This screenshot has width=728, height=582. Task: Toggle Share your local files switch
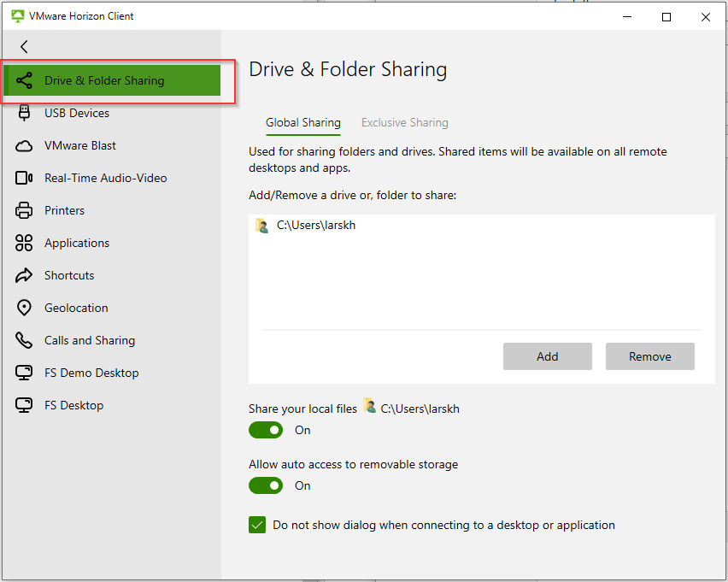[266, 430]
